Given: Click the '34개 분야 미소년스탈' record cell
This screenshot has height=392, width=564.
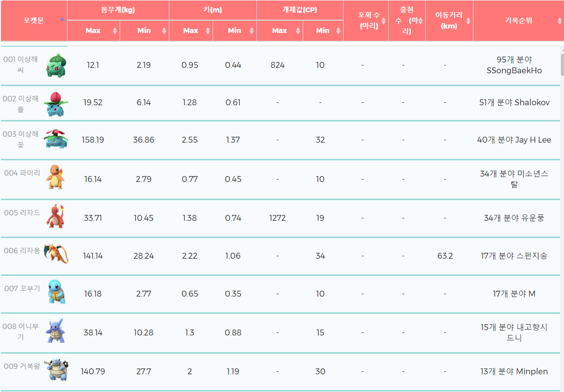Looking at the screenshot, I should click(x=514, y=179).
